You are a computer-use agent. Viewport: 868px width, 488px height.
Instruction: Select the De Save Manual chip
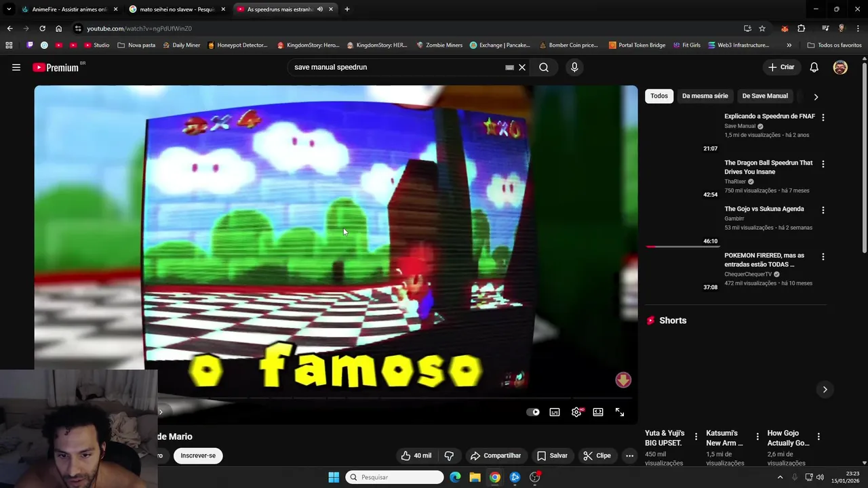[x=765, y=96]
